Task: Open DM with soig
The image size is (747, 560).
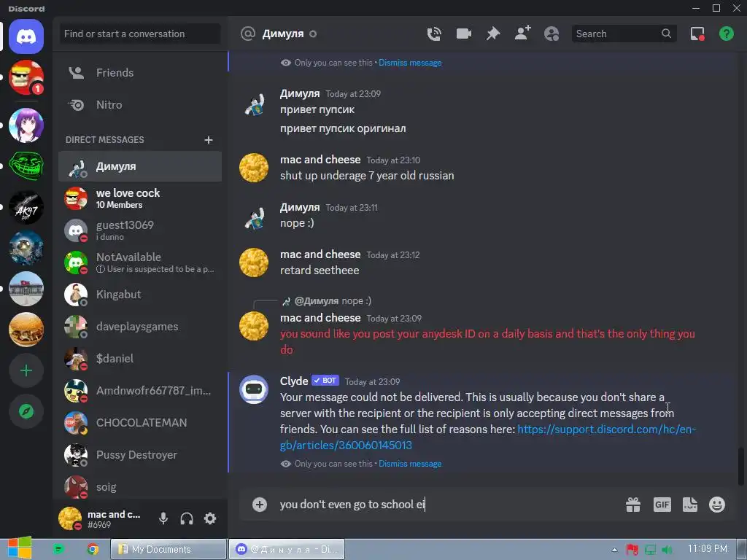Action: pyautogui.click(x=140, y=486)
